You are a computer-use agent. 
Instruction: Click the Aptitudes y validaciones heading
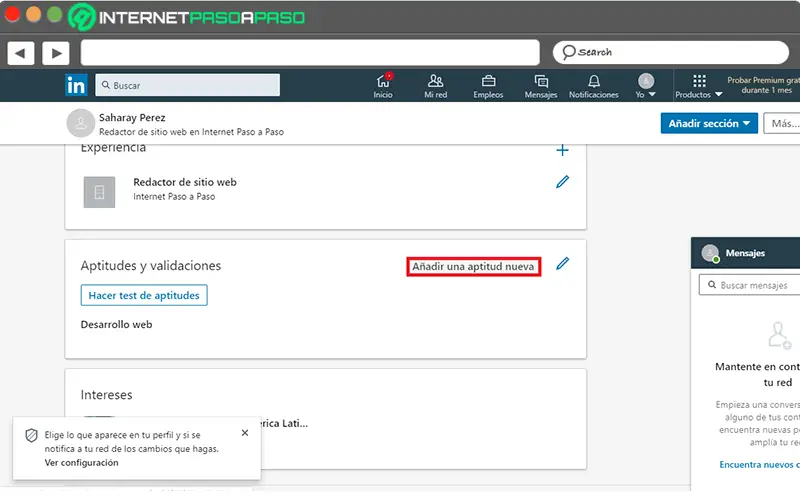pyautogui.click(x=151, y=266)
